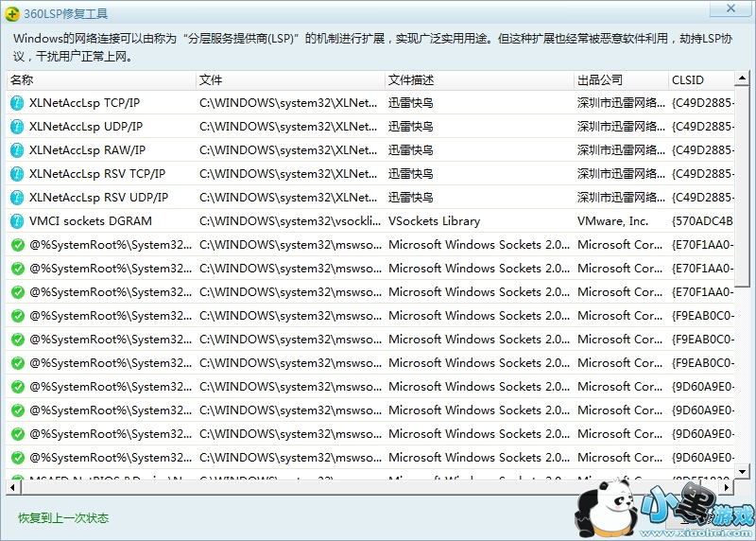Screen dimensions: 756x541
Task: Click the horizontal scrollbar right arrow
Action: coord(727,487)
